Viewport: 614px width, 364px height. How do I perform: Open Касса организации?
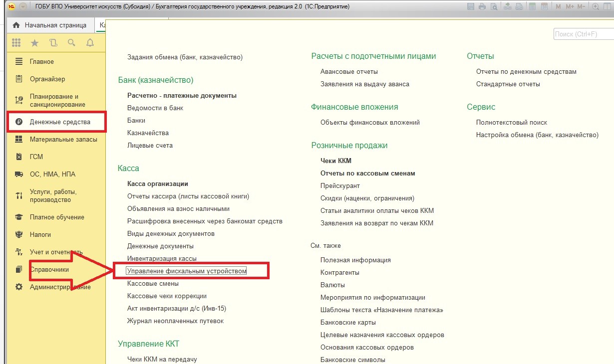tap(158, 183)
